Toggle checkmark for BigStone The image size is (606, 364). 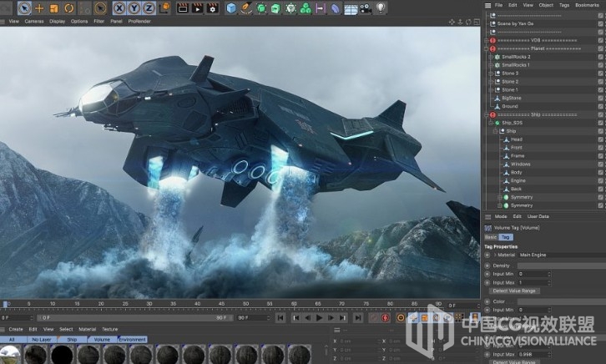(x=601, y=99)
